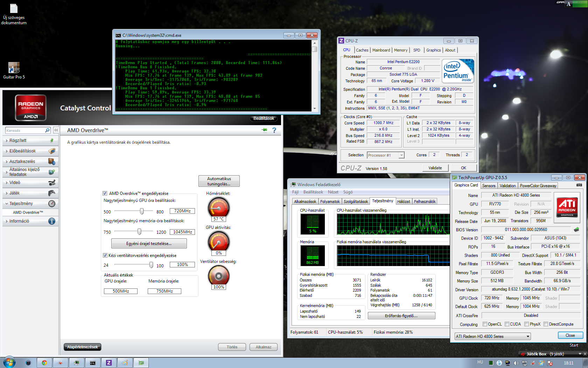
Task: Click the GPU-Z camera screenshot icon
Action: [x=579, y=185]
